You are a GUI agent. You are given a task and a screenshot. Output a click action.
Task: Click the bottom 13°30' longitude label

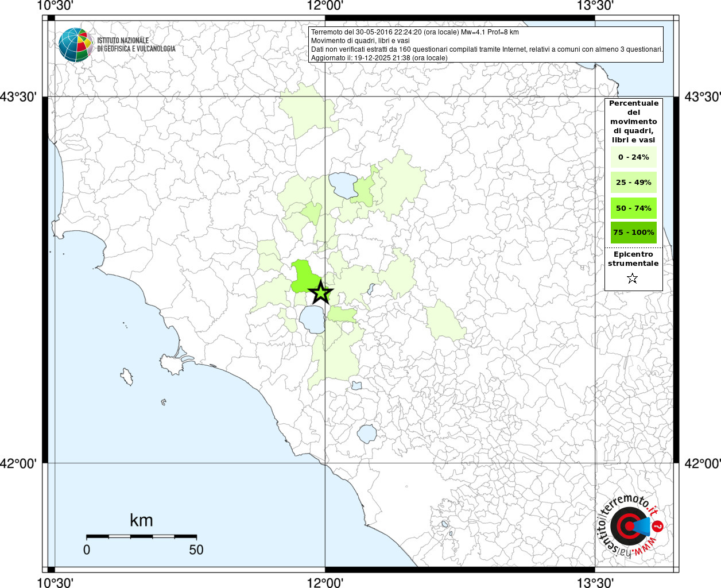tap(595, 583)
